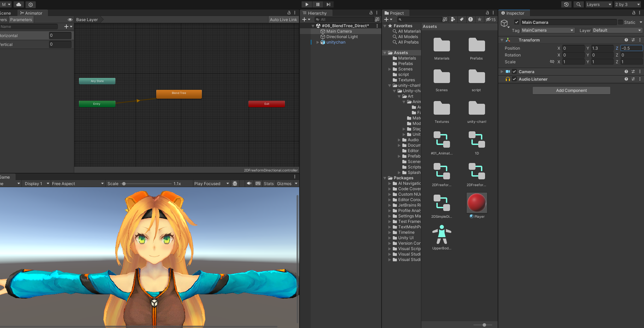Click the Pause button in the top toolbar
Viewport: 644px width, 328px height.
pyautogui.click(x=318, y=4)
